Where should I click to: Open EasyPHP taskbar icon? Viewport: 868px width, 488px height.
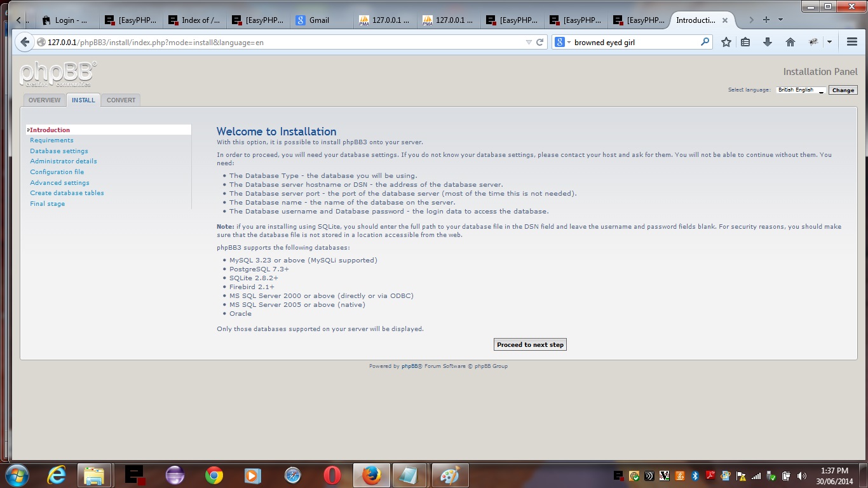135,475
